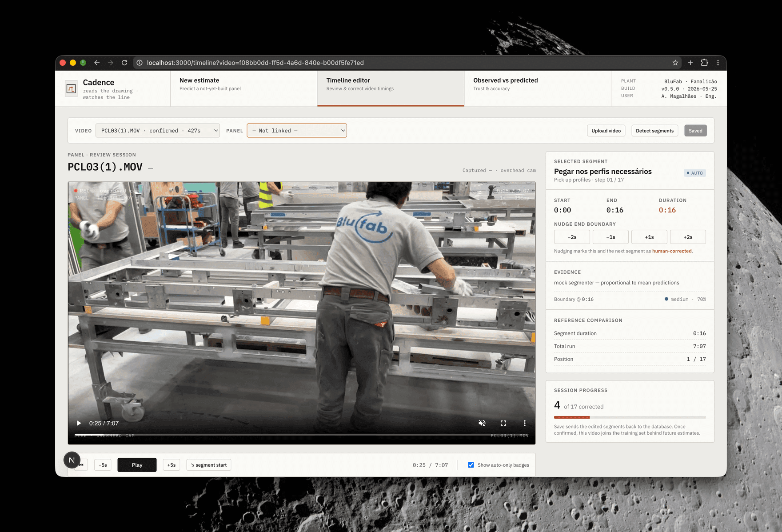782x532 pixels.
Task: Click the human-corrected text
Action: [x=672, y=251]
